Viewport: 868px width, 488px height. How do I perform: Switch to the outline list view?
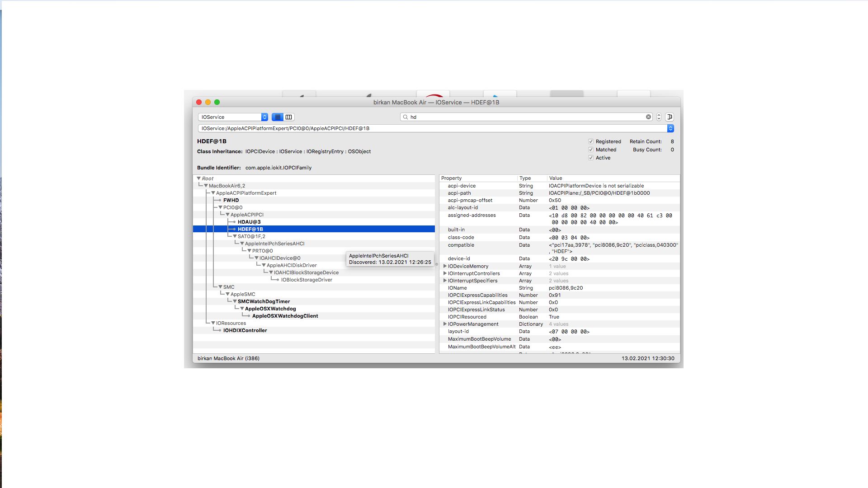(x=278, y=117)
